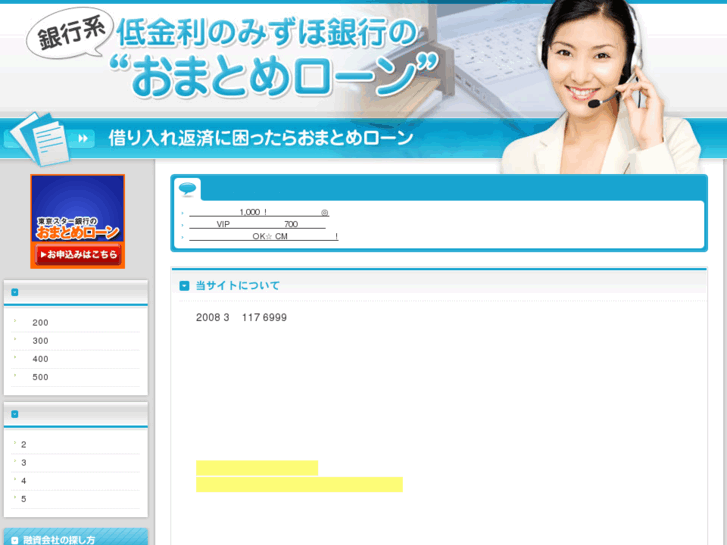Open the link containing '1,000 !'
727x545 pixels.
coord(259,212)
